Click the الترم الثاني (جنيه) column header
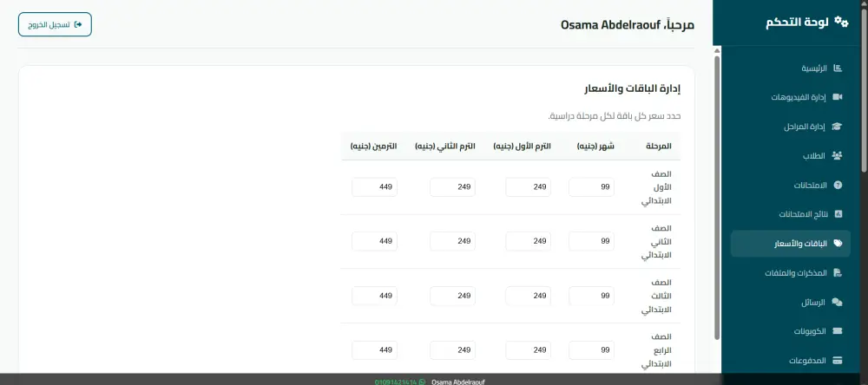 click(444, 147)
